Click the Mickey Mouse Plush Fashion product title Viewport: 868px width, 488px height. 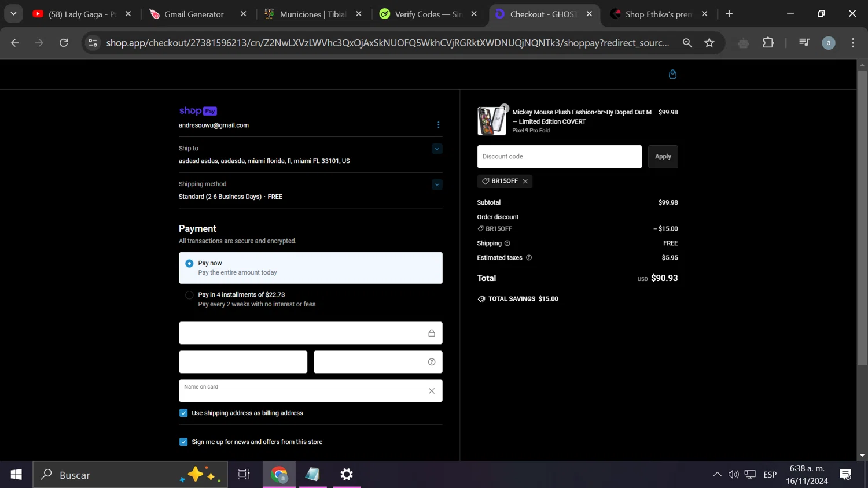(582, 117)
